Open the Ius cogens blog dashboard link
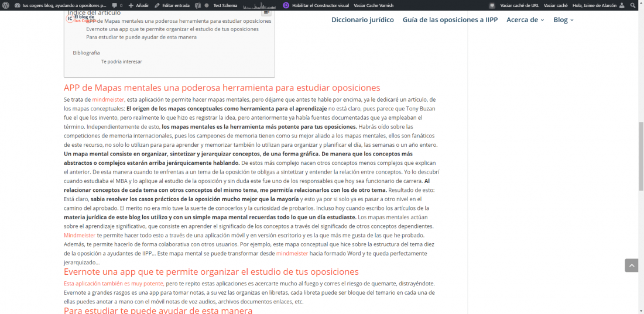The image size is (644, 314). click(61, 5)
